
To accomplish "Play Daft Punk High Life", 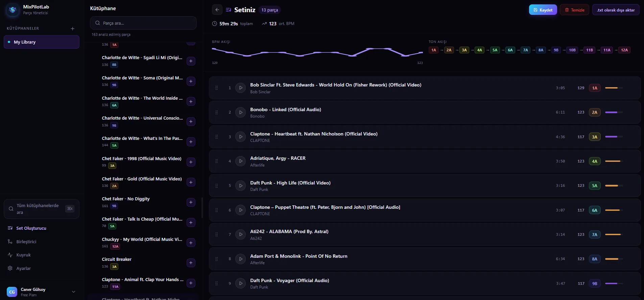I will [x=241, y=186].
